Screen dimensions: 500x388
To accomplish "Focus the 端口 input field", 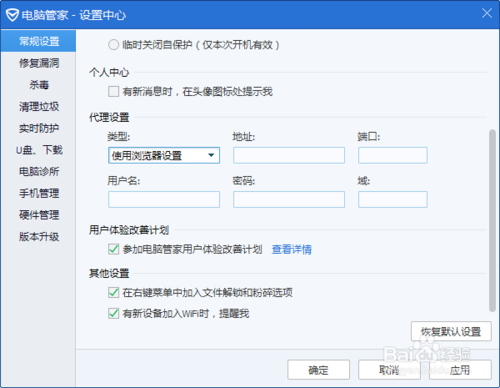I will click(393, 155).
